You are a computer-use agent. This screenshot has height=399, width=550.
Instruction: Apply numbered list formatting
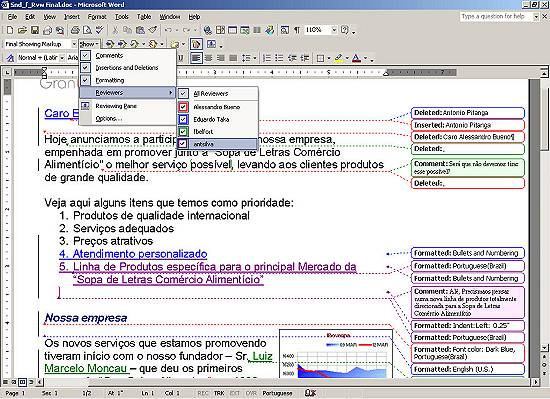coord(267,58)
